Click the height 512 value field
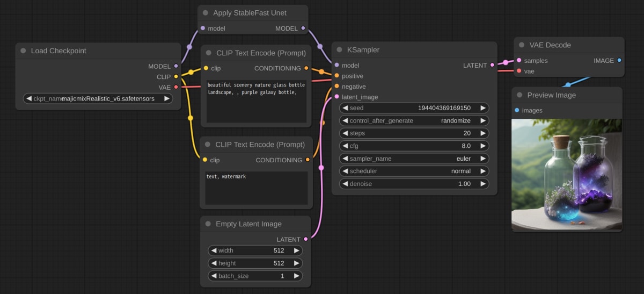This screenshot has height=294, width=644. [x=255, y=263]
